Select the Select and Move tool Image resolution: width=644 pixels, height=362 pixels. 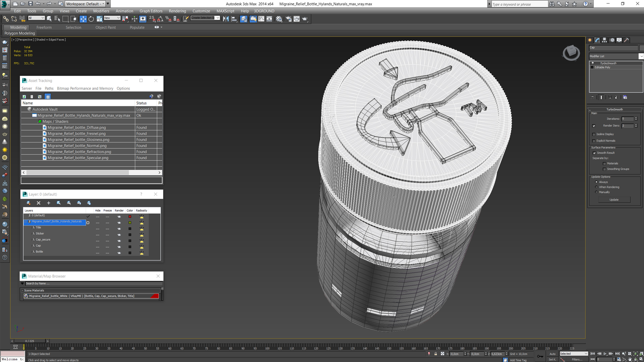(83, 19)
